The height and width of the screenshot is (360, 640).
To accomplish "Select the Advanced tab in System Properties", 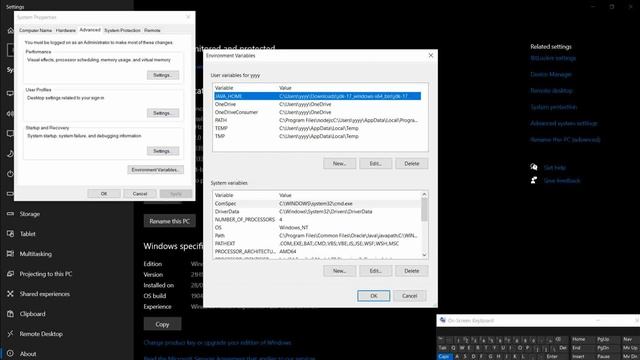I will pyautogui.click(x=90, y=30).
